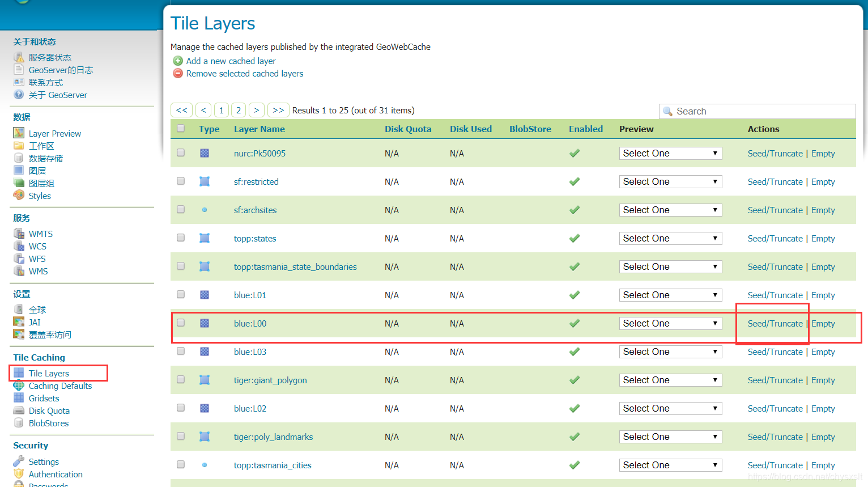
Task: Click the polygon icon for tiger:giant_polygon
Action: [205, 380]
